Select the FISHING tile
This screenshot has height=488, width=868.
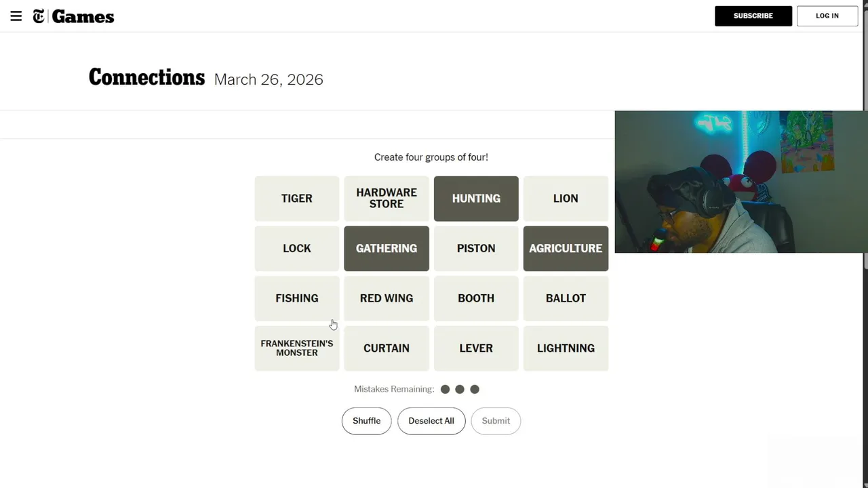[297, 298]
